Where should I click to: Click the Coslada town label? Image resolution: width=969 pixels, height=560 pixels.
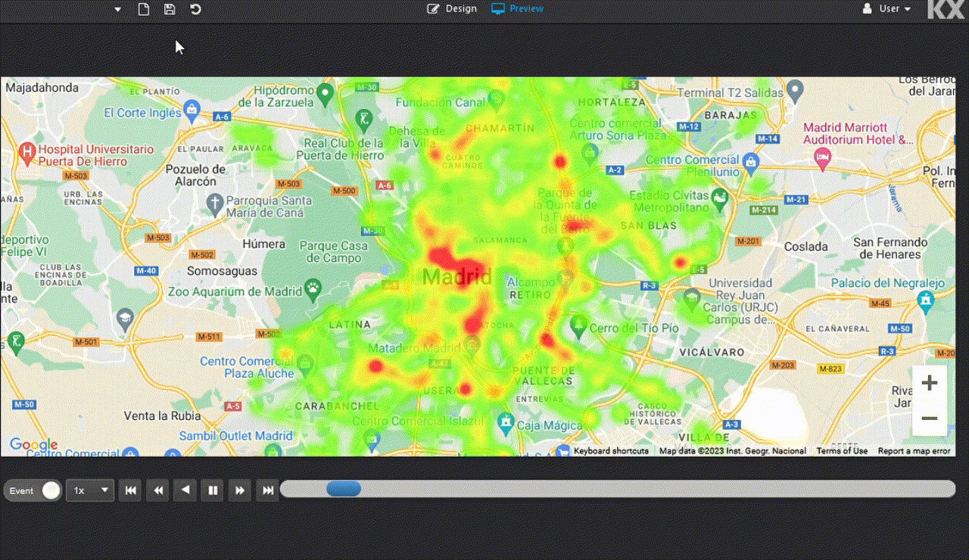pyautogui.click(x=805, y=247)
